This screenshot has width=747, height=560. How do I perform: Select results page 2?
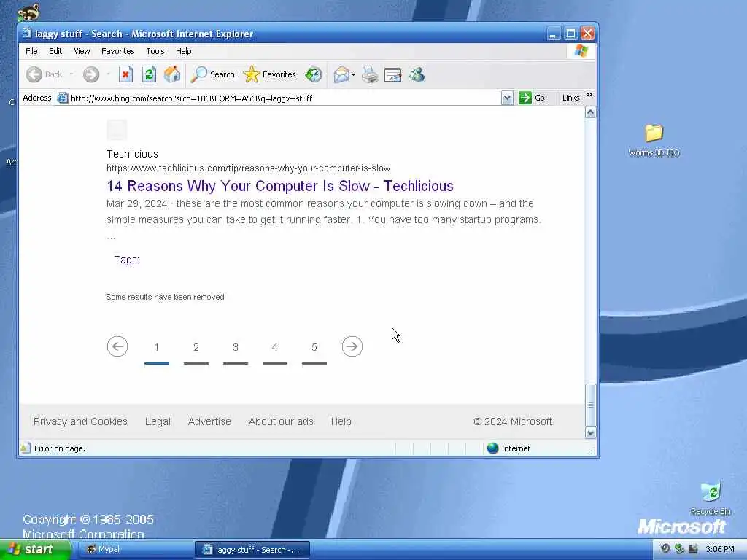pyautogui.click(x=196, y=348)
